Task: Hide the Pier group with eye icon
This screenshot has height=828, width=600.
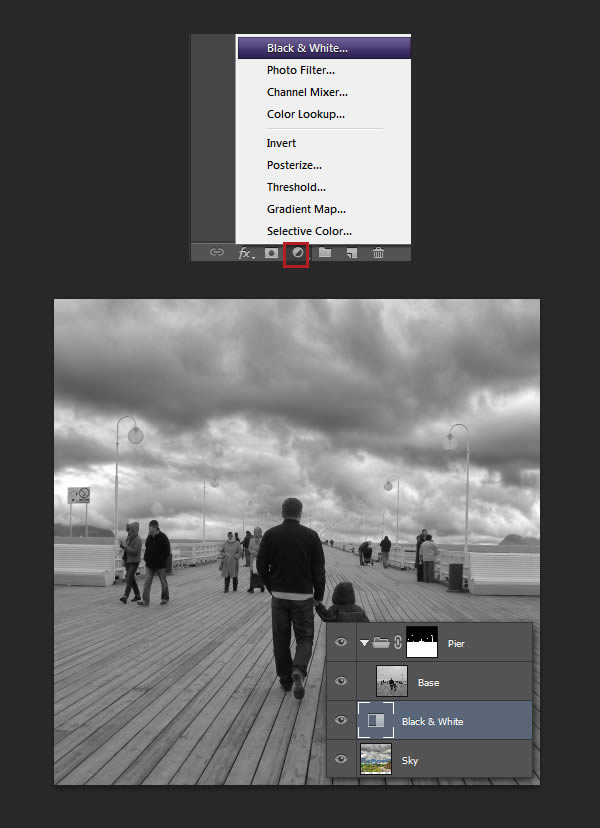Action: tap(341, 643)
